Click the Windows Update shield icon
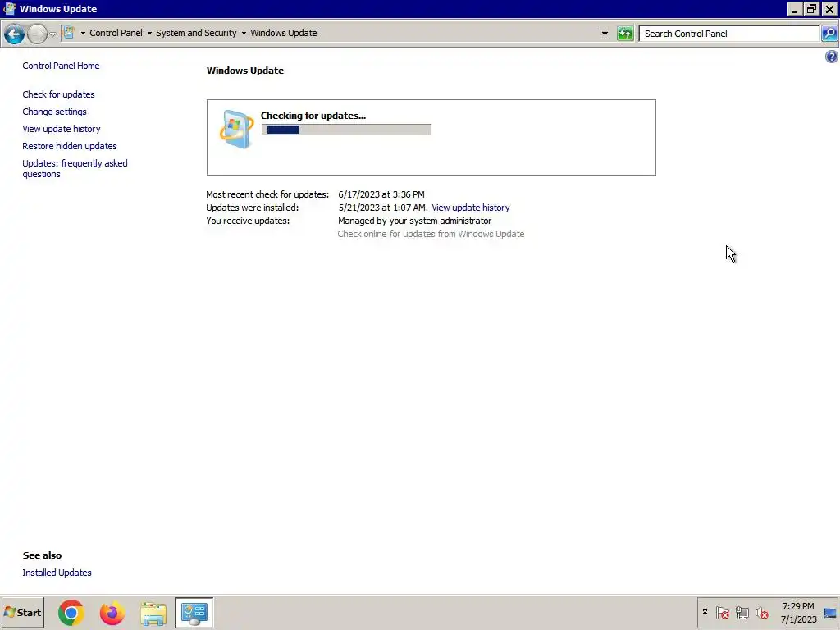The height and width of the screenshot is (630, 840). pos(236,129)
